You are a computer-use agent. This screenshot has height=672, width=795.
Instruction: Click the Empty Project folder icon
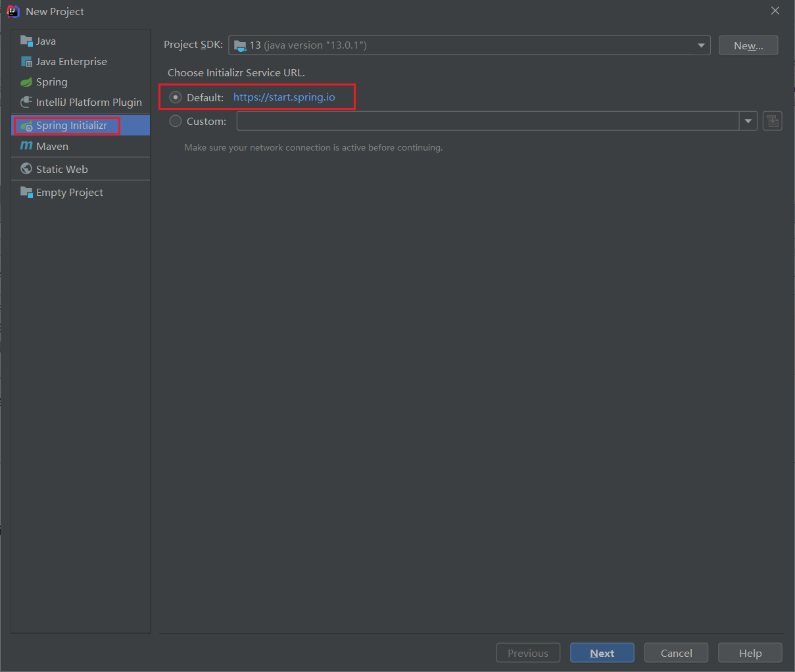click(x=26, y=192)
